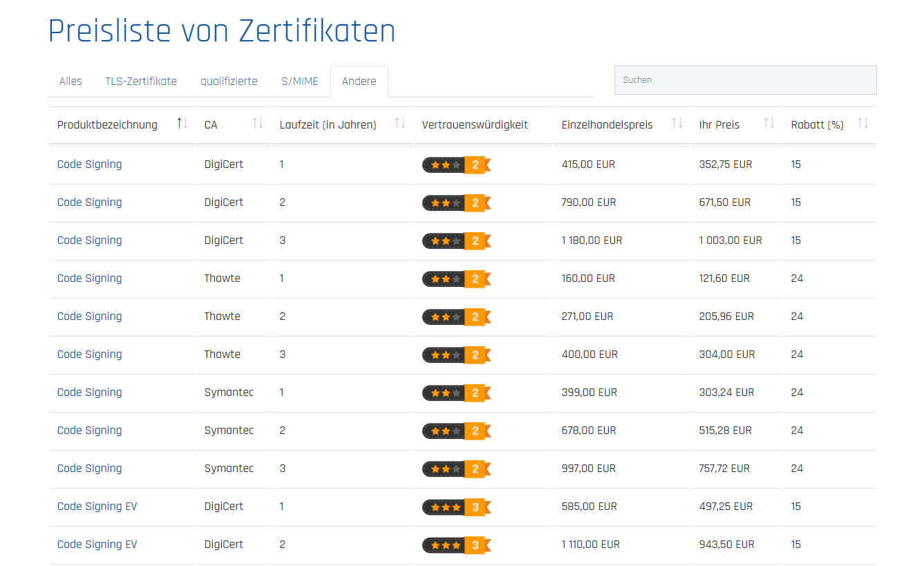924x566 pixels.
Task: Open Code Signing link priced 790,00 EUR
Action: [89, 202]
